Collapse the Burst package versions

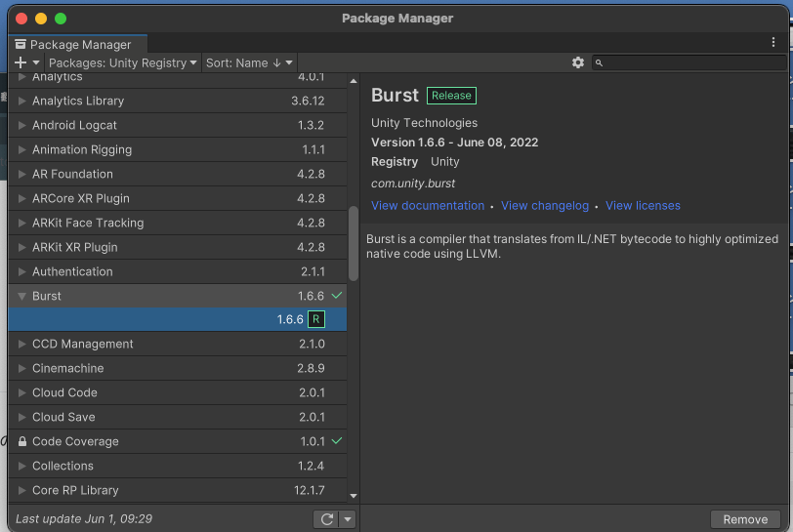tap(21, 297)
